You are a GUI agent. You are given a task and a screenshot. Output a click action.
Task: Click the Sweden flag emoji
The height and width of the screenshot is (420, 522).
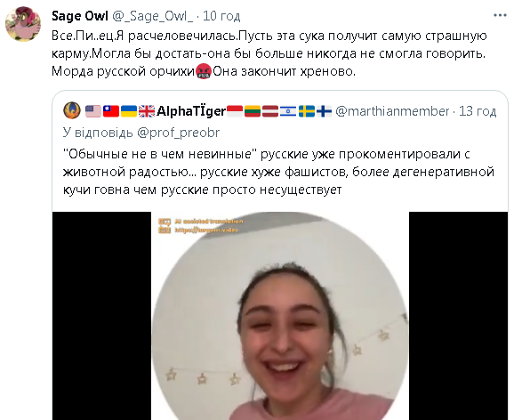tap(306, 111)
